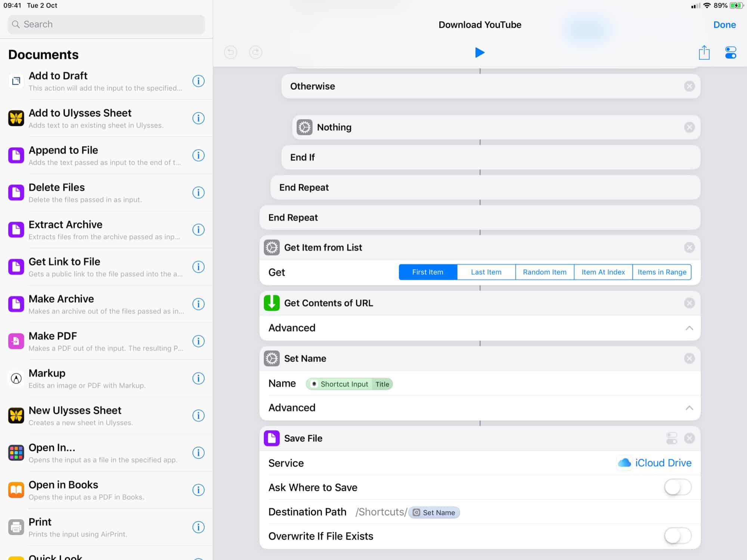The width and height of the screenshot is (747, 560).
Task: Select the Make PDF action icon
Action: (x=16, y=341)
